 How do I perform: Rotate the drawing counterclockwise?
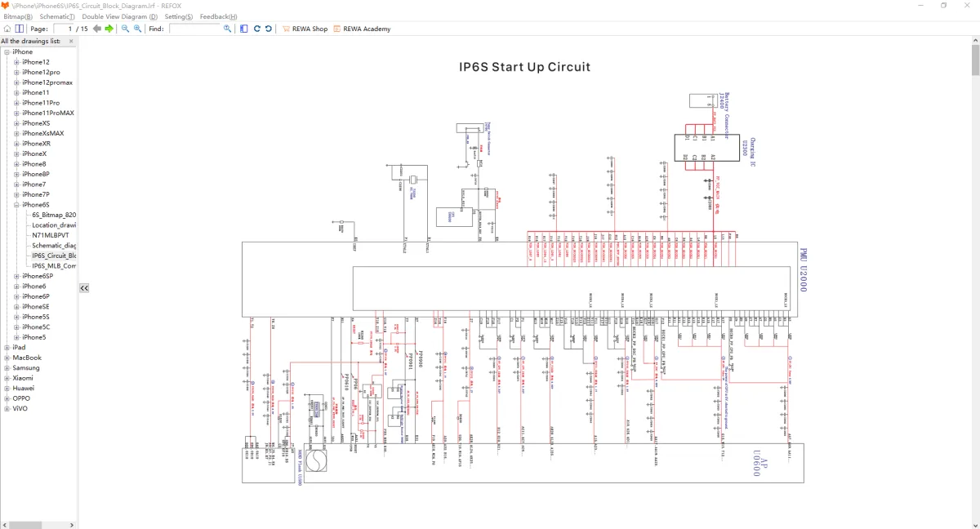pos(268,29)
